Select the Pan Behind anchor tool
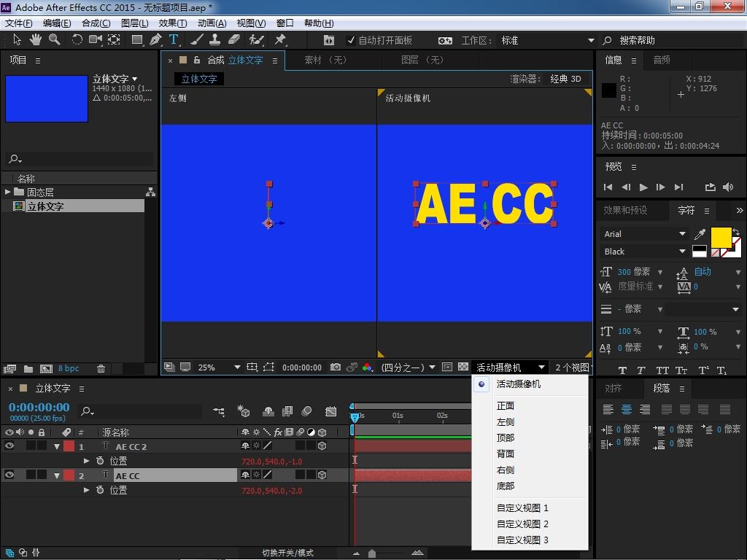Viewport: 747px width, 560px height. click(114, 40)
